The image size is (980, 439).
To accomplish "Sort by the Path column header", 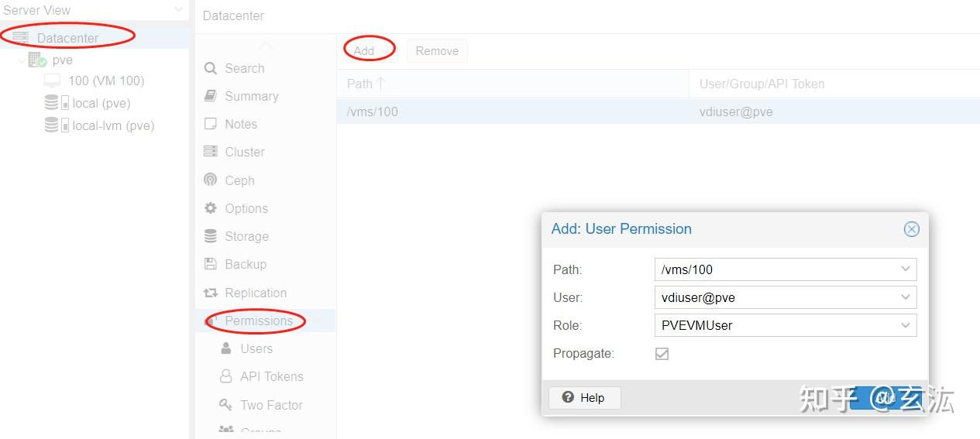I will click(366, 84).
